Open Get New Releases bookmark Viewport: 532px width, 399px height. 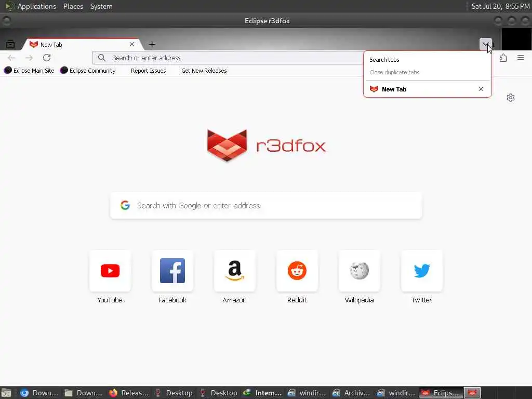(x=204, y=71)
